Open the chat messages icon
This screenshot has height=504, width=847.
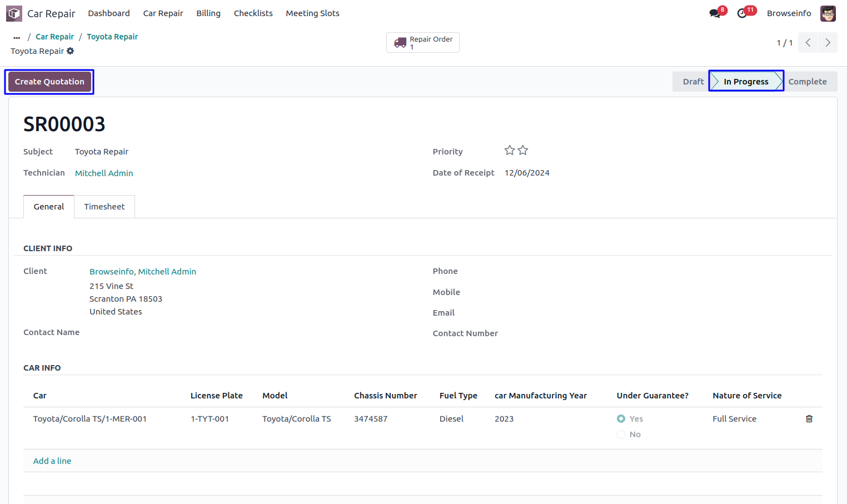[x=715, y=13]
